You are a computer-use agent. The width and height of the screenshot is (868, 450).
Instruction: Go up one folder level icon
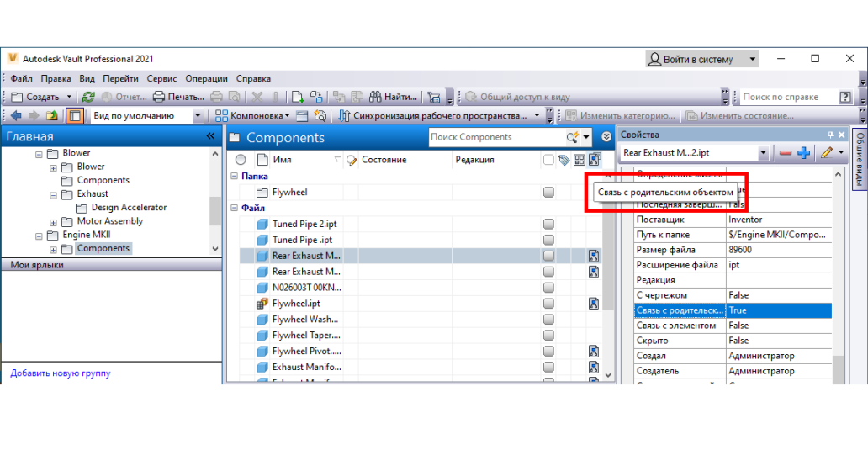[x=52, y=116]
